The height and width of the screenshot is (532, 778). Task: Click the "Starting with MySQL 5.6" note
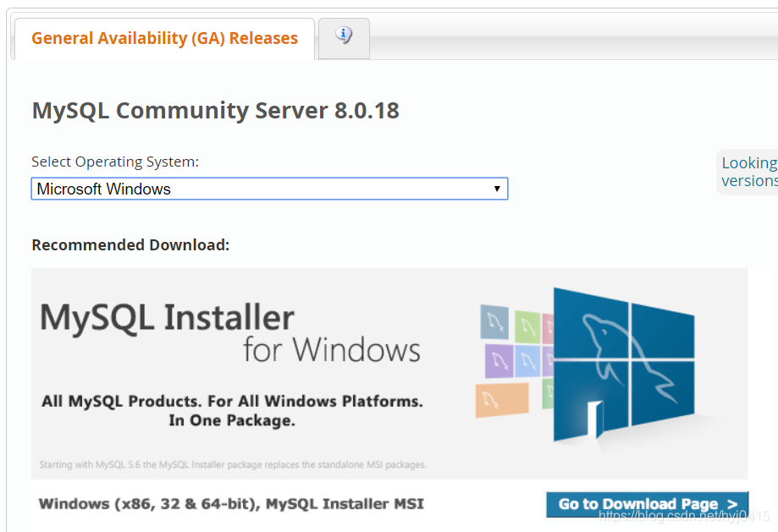click(233, 464)
